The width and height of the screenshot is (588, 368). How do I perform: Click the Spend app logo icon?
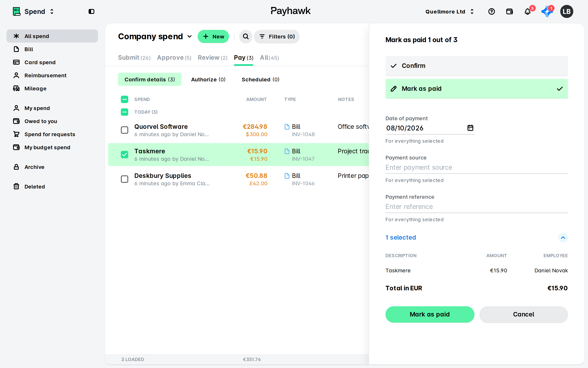(x=17, y=11)
